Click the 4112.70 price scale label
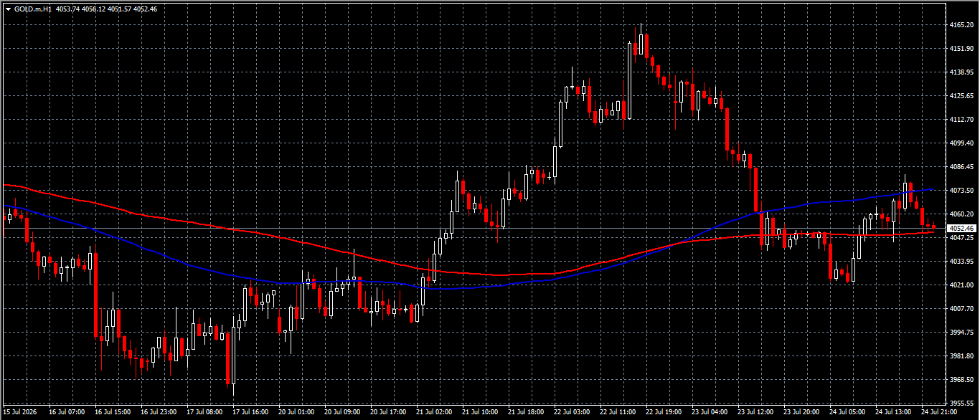 pos(961,119)
